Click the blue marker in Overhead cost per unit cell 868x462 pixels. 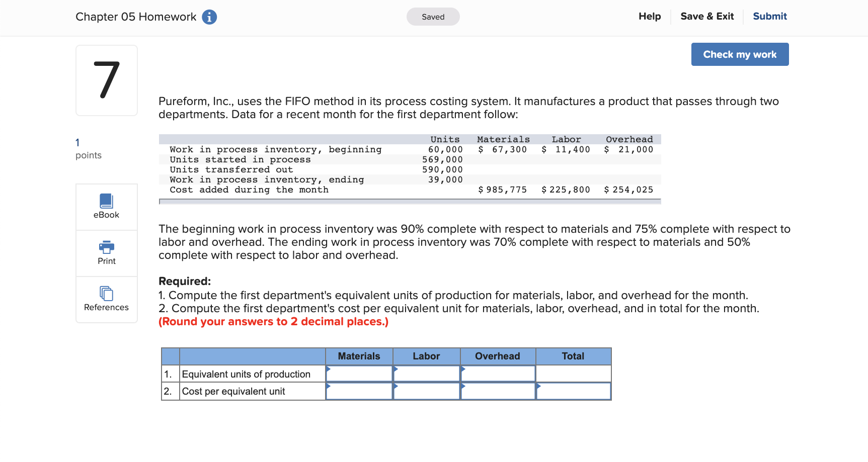coord(463,387)
